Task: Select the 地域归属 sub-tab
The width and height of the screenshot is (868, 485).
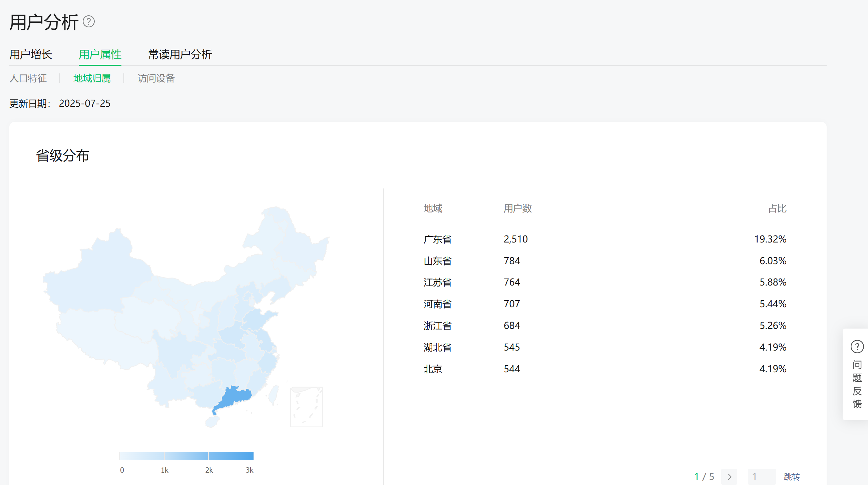Action: [92, 78]
